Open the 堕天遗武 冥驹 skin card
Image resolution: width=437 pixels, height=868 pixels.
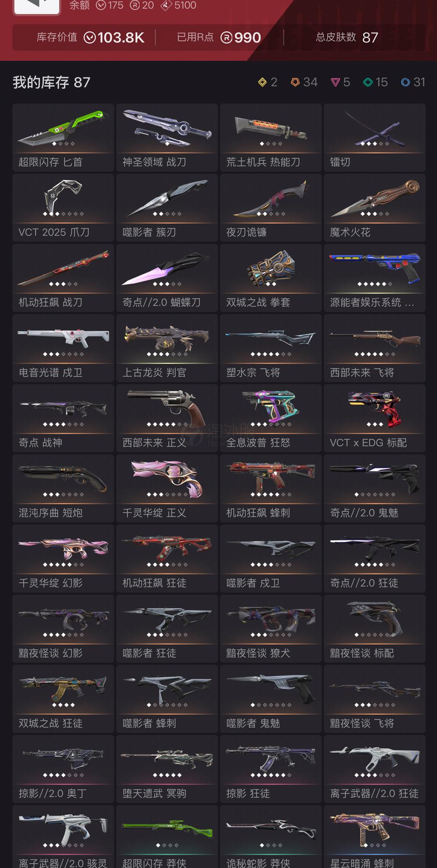click(x=167, y=769)
